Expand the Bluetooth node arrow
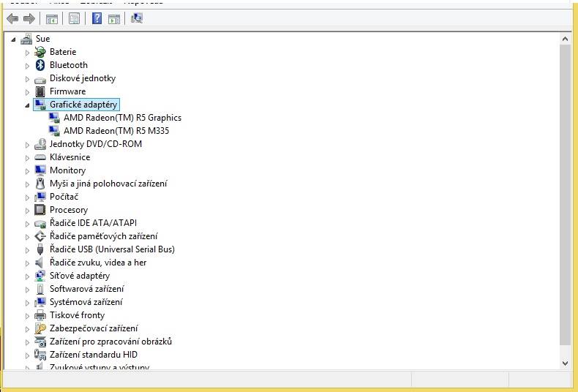 click(x=27, y=66)
